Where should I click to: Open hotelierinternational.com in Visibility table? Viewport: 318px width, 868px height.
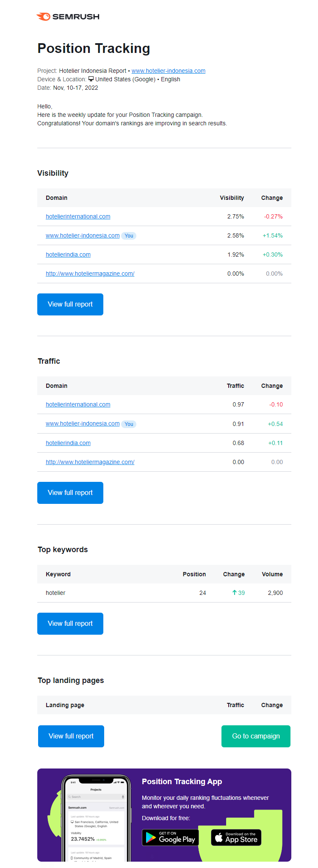tap(78, 216)
